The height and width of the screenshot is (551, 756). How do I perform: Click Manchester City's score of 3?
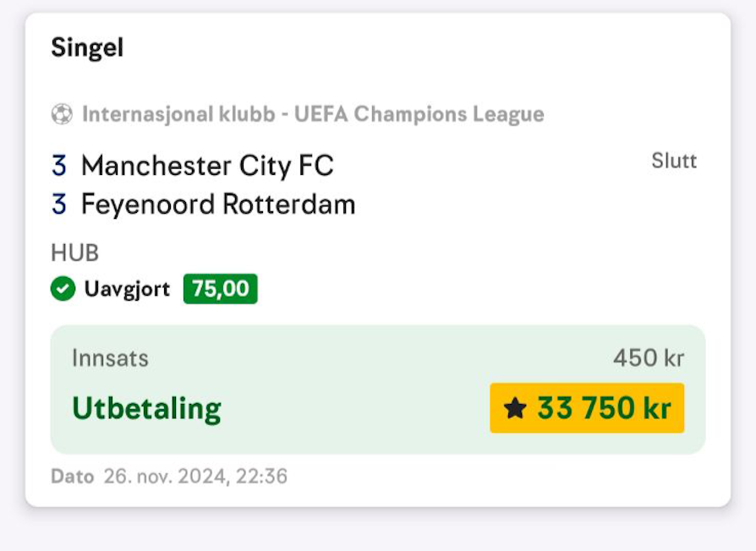(x=59, y=166)
